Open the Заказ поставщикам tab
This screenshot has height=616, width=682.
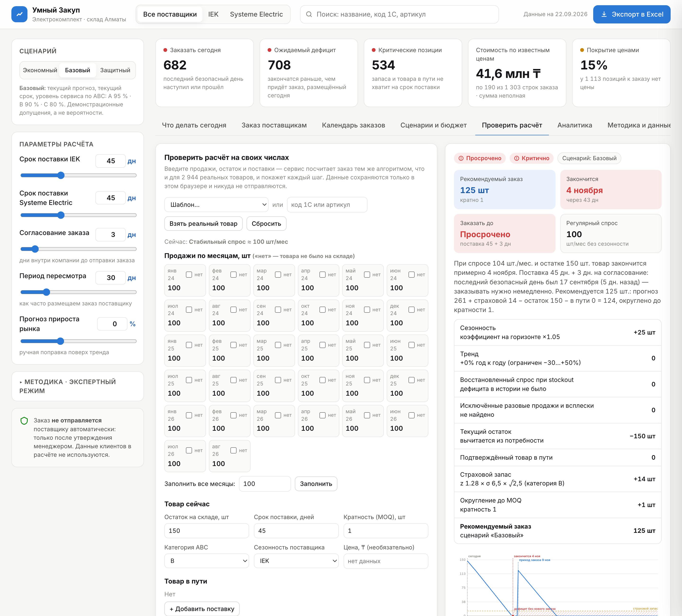(274, 125)
